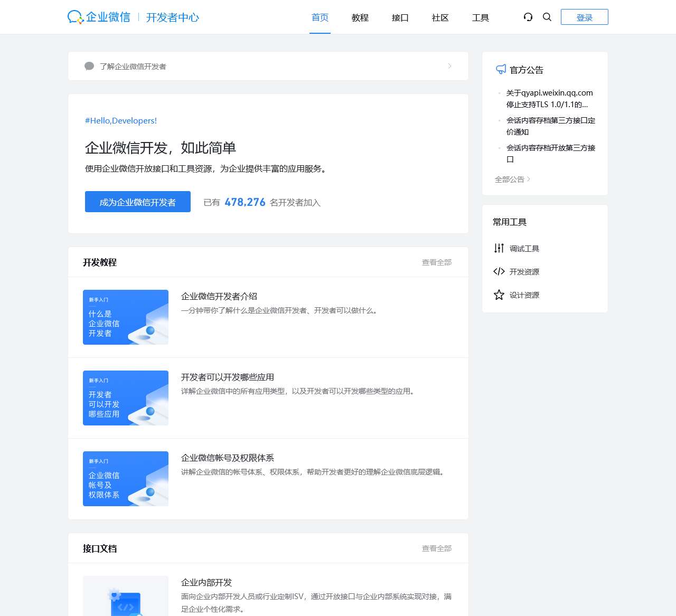Switch to the 首页 tab

point(320,17)
